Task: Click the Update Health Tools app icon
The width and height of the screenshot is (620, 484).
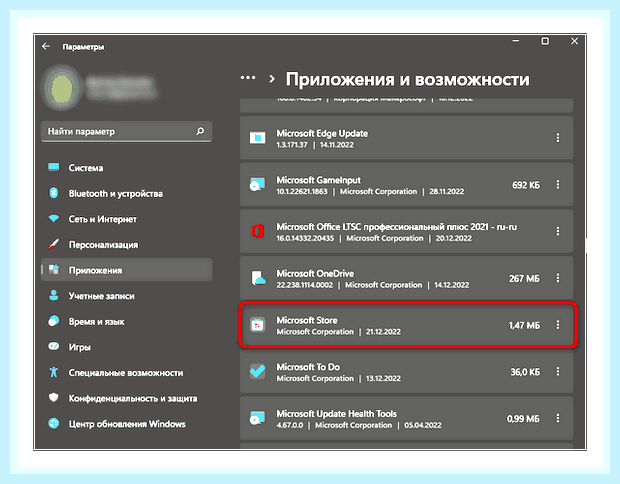Action: pos(257,418)
